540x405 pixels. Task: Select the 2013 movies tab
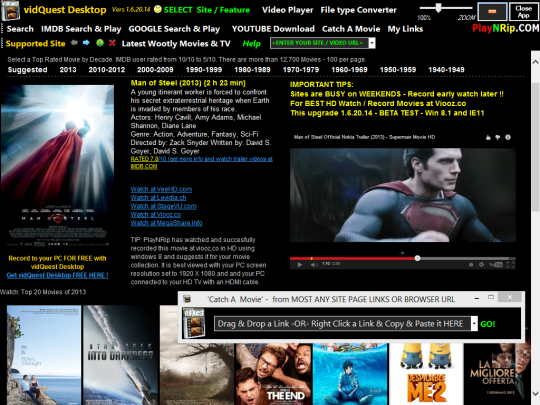coord(68,70)
